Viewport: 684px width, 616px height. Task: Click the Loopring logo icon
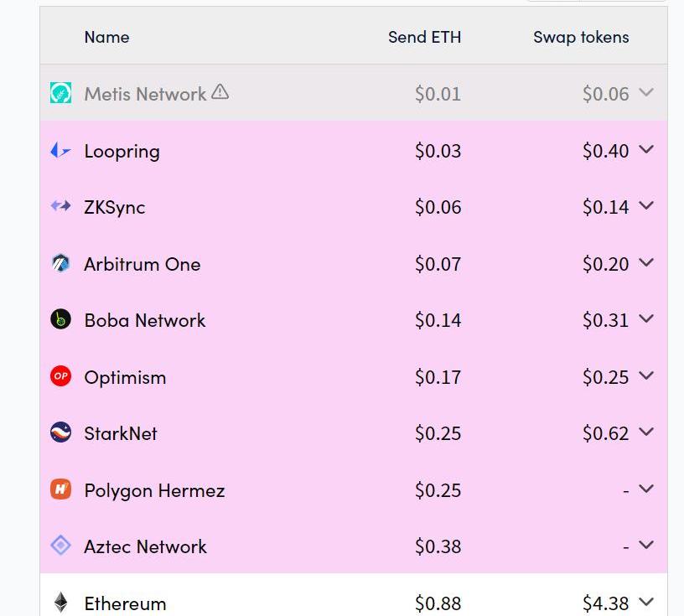60,151
